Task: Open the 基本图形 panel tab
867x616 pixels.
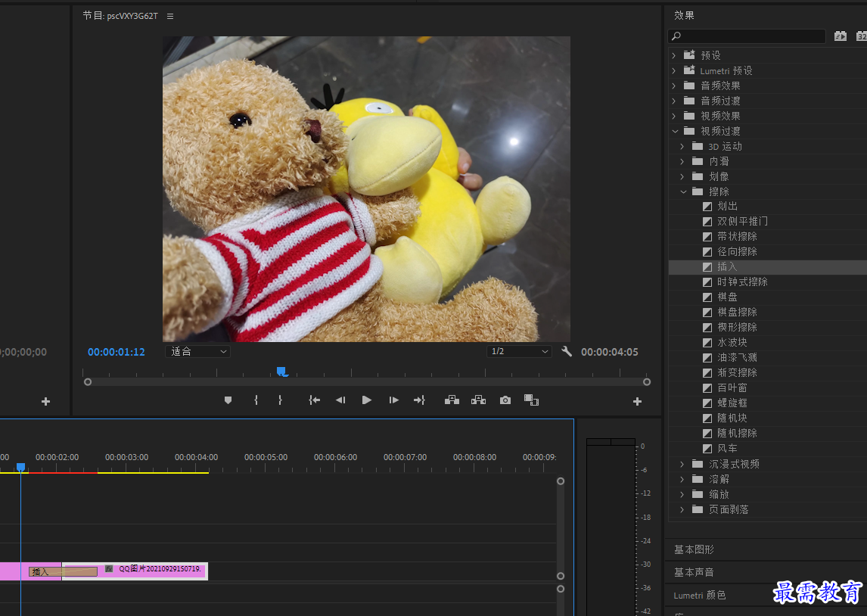Action: 694,549
